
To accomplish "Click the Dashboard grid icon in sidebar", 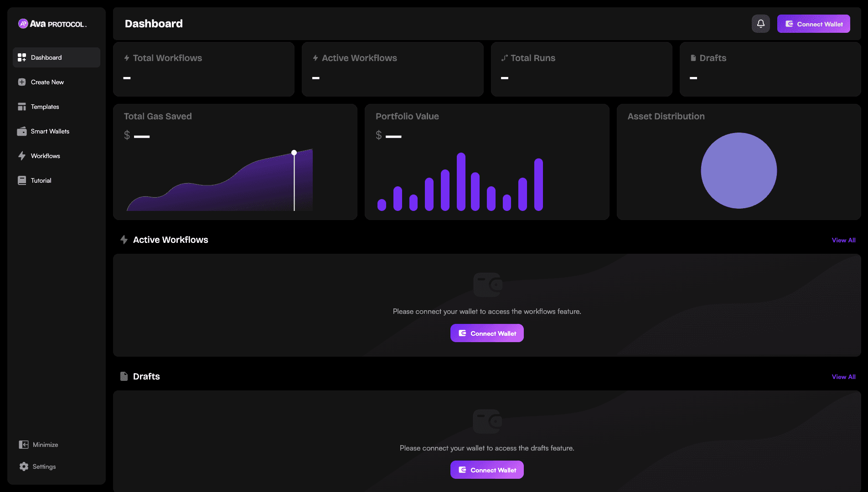I will (22, 57).
